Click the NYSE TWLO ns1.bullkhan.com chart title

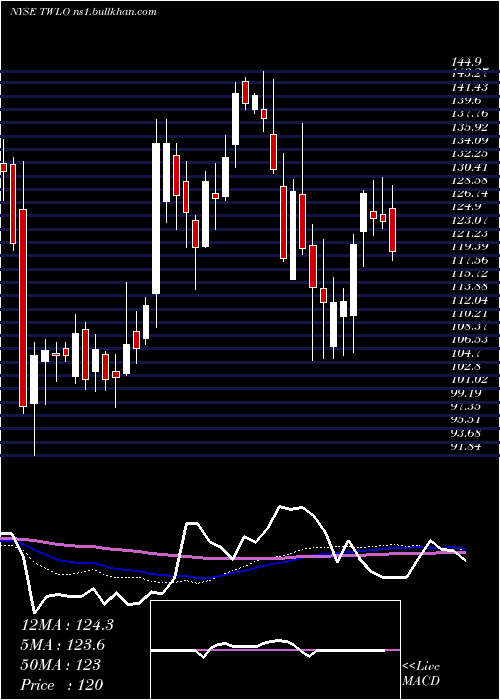tap(83, 12)
